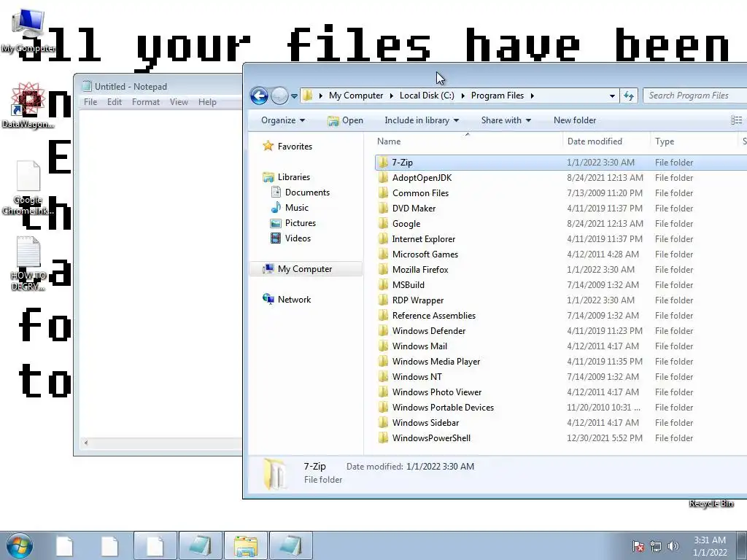
Task: Click My Computer in address breadcrumb
Action: [356, 96]
